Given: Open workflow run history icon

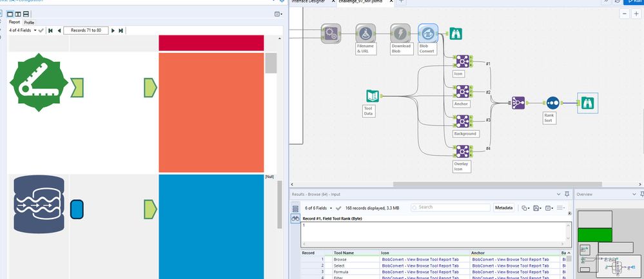Looking at the screenshot, I should 618,2.
